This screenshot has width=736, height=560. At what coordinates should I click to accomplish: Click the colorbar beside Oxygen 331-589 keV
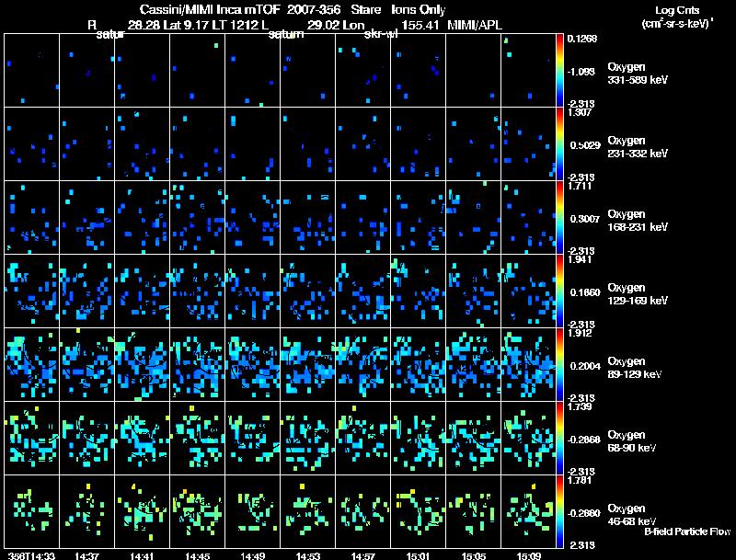point(559,71)
